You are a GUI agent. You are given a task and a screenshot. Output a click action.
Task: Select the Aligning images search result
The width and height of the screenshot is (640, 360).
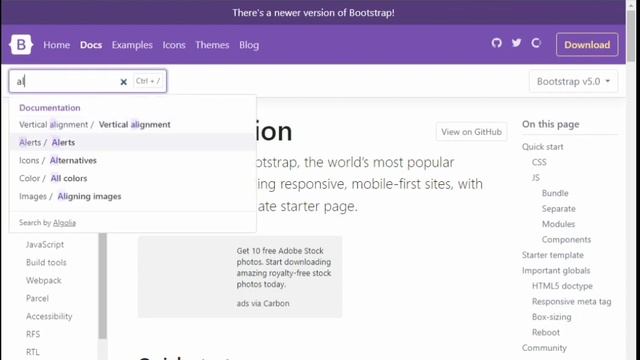pos(133,196)
